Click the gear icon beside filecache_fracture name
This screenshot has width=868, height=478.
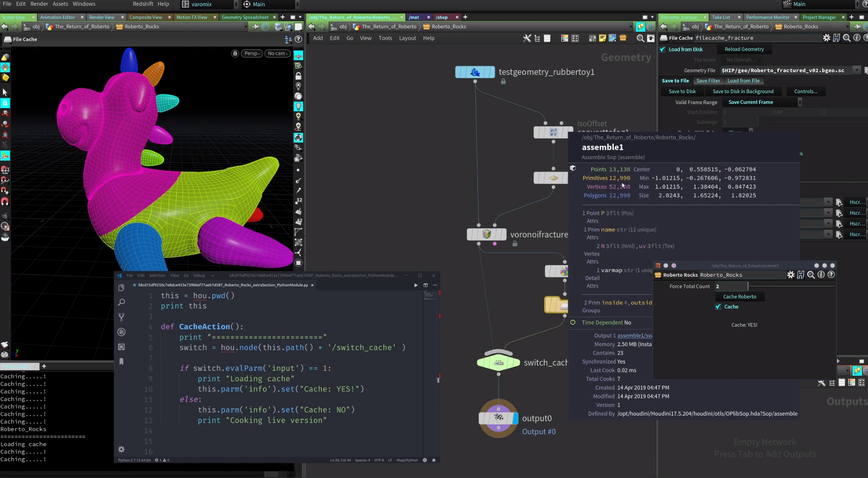pyautogui.click(x=826, y=38)
